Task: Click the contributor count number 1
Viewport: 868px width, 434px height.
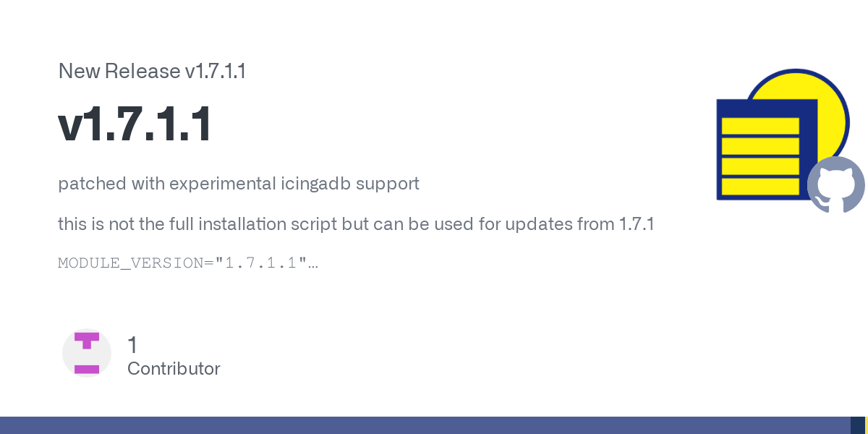Action: 132,345
